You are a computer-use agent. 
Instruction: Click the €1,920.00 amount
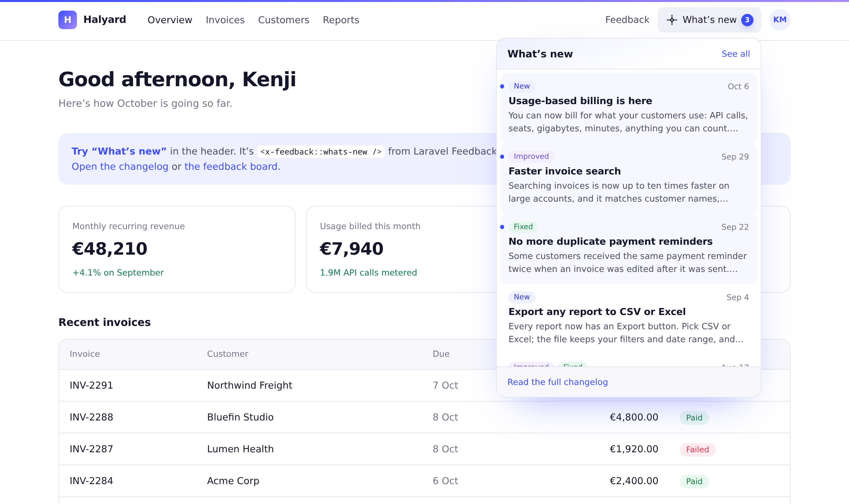point(634,449)
